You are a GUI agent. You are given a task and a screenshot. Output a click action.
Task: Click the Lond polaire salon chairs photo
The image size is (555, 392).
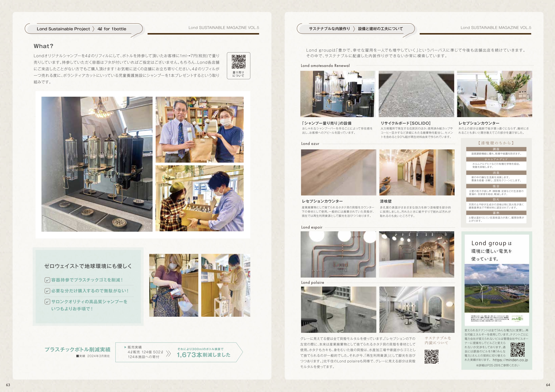(417, 310)
